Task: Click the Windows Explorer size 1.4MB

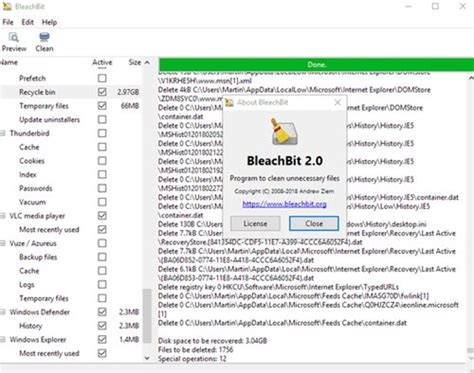Action: click(x=129, y=339)
